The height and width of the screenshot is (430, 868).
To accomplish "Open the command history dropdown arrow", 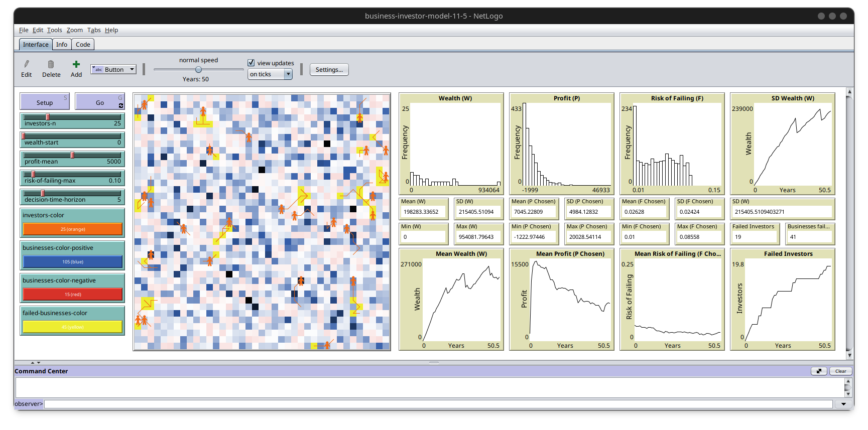I will tap(843, 404).
